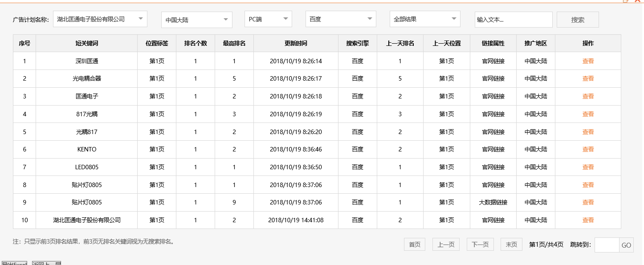644x265 pixels.
Task: Open 查看 details for keyword 深圳匡通
Action: coord(588,61)
